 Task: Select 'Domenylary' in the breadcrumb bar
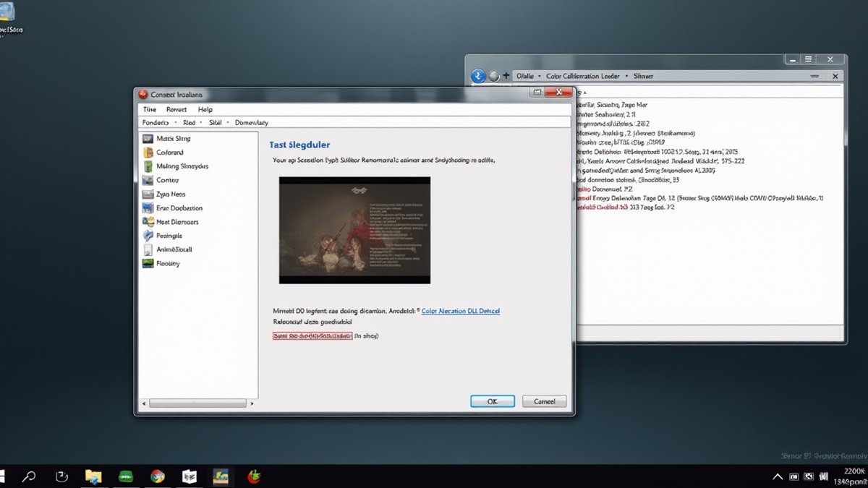[x=252, y=123]
